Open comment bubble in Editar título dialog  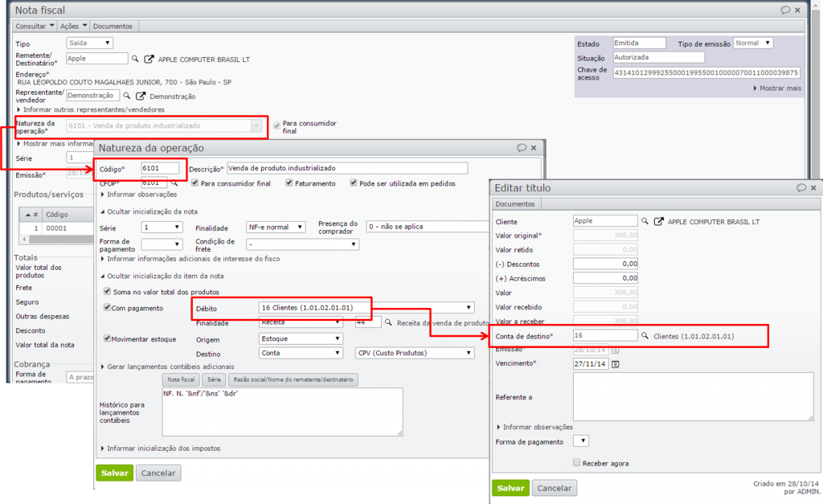(x=801, y=187)
